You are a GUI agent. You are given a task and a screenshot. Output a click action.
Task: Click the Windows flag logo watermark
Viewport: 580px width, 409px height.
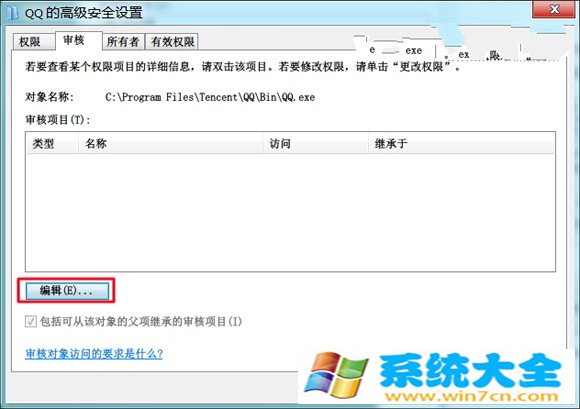coord(337,375)
